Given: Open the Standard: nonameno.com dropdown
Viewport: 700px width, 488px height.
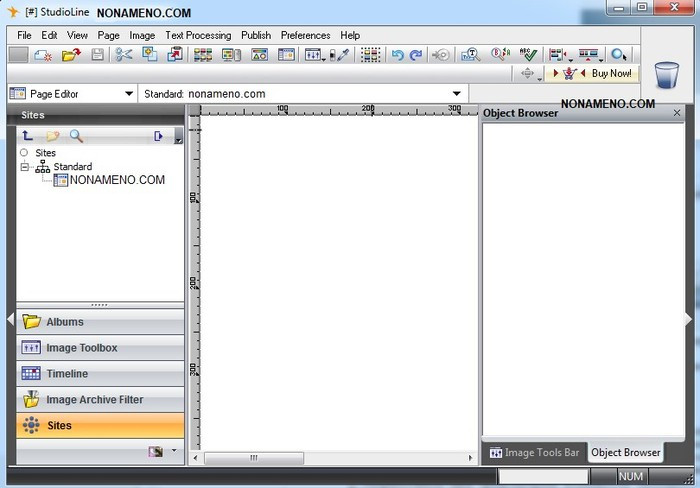Looking at the screenshot, I should coord(457,94).
